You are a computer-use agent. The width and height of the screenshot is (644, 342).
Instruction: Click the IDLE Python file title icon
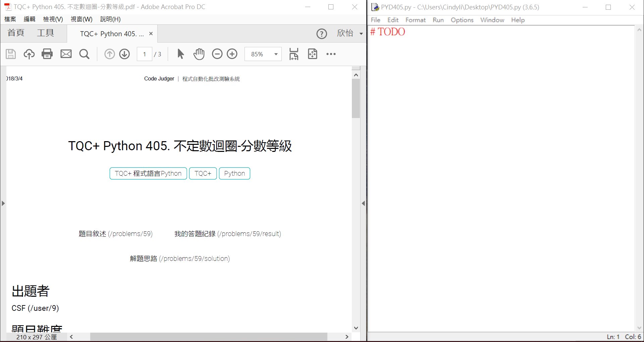tap(375, 7)
